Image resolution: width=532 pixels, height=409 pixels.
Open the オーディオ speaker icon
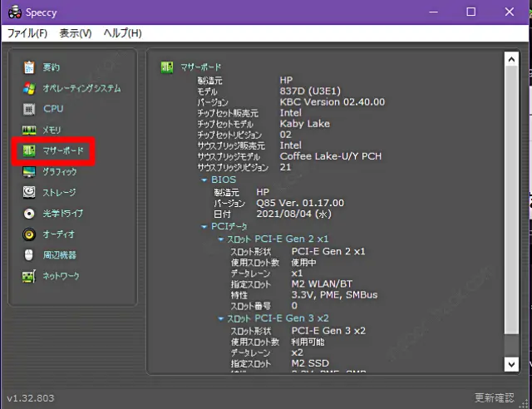[29, 234]
